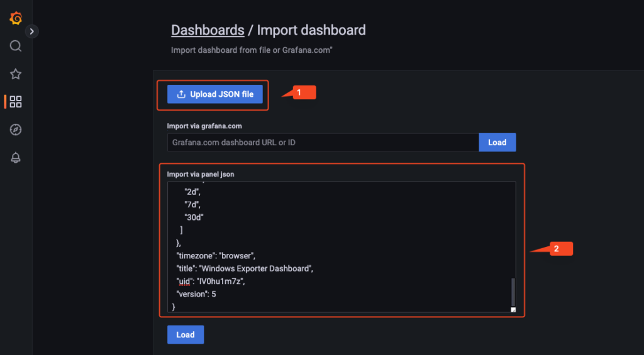Click the "timezone": "browser" line
Image resolution: width=644 pixels, height=355 pixels.
(216, 256)
